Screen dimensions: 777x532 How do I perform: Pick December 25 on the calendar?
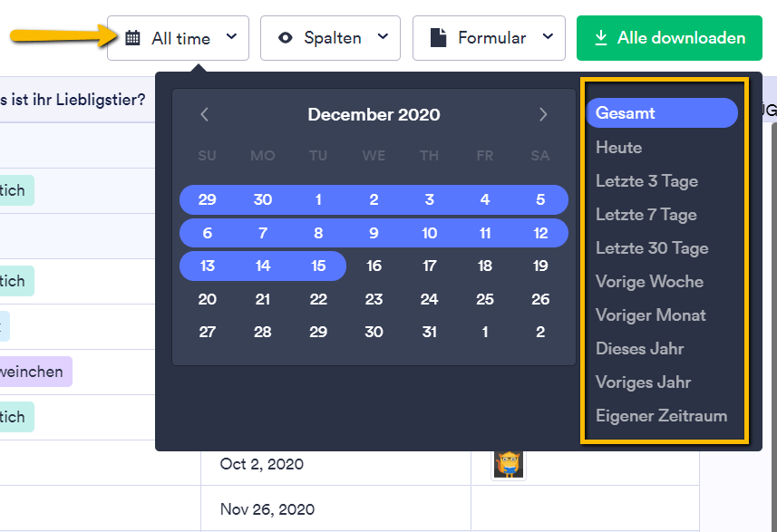485,299
